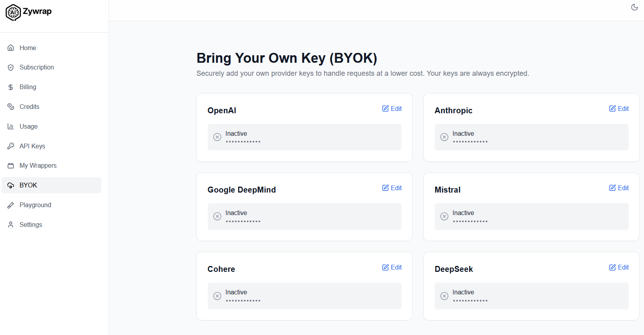Go to Settings
This screenshot has height=335, width=644.
[x=51, y=225]
